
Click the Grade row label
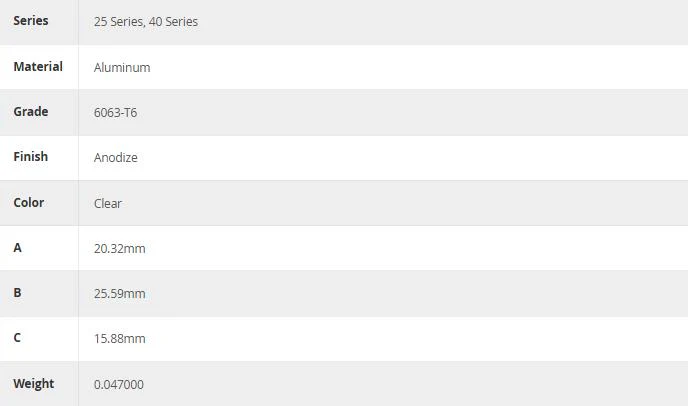pos(31,111)
